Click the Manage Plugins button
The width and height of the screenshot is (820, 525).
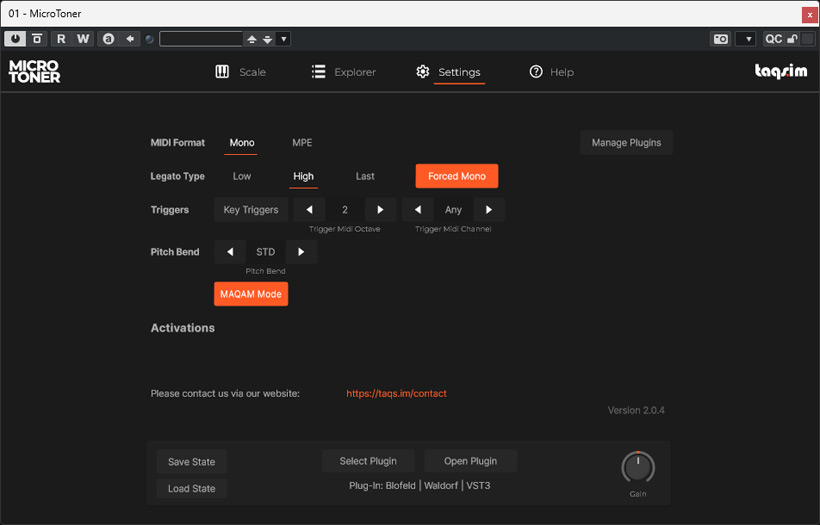click(627, 143)
